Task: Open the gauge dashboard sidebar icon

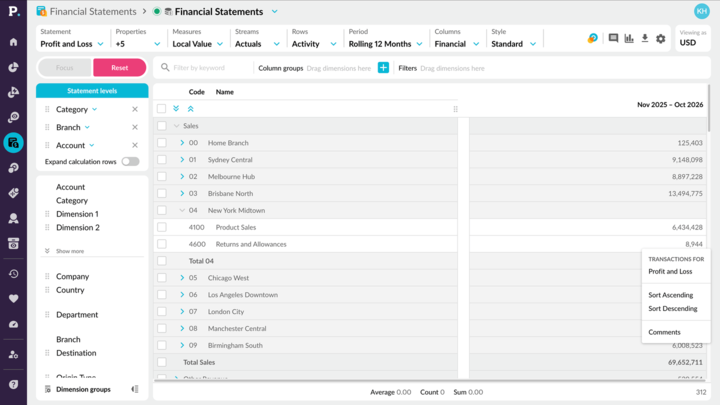Action: [13, 324]
